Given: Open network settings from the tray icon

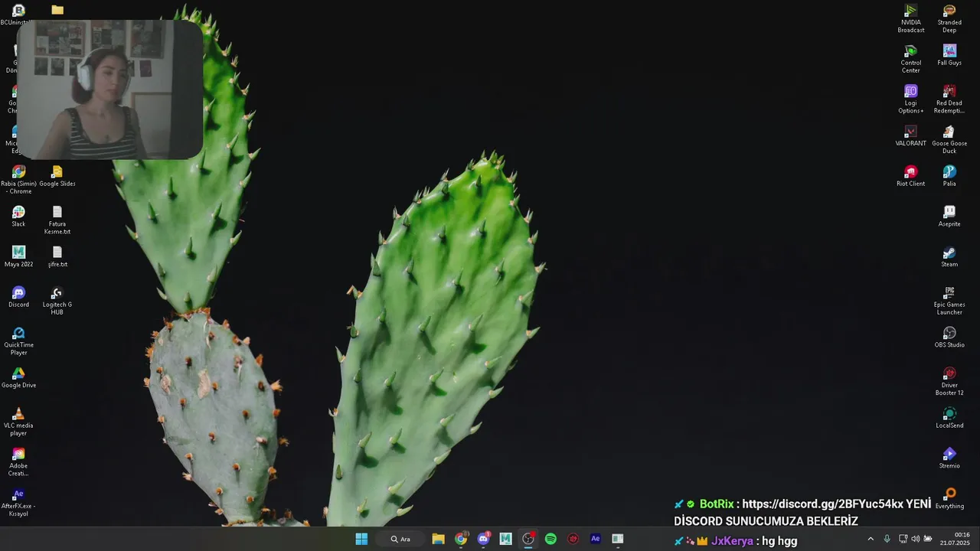Looking at the screenshot, I should [903, 539].
